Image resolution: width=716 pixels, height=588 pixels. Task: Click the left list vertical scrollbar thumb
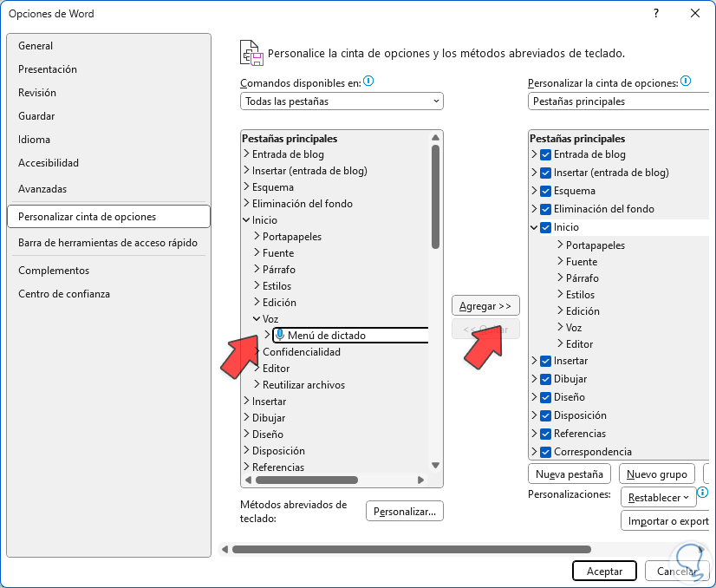tap(436, 197)
